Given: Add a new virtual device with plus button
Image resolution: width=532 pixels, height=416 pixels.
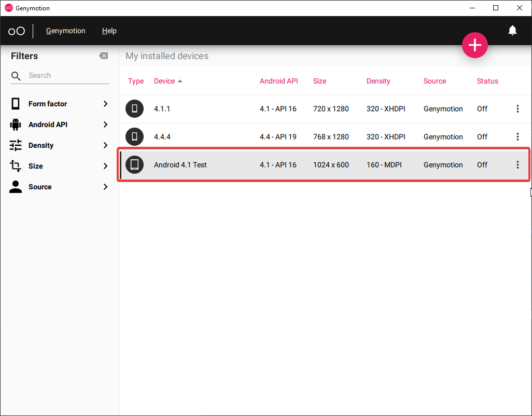Looking at the screenshot, I should (474, 45).
